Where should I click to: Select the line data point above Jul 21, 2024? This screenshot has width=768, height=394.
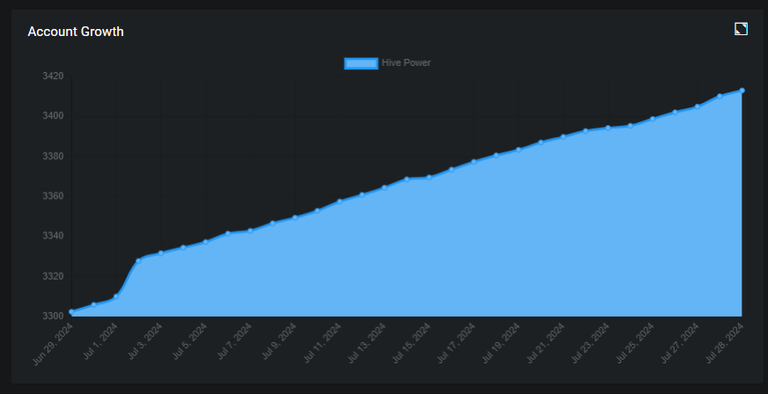pyautogui.click(x=563, y=137)
